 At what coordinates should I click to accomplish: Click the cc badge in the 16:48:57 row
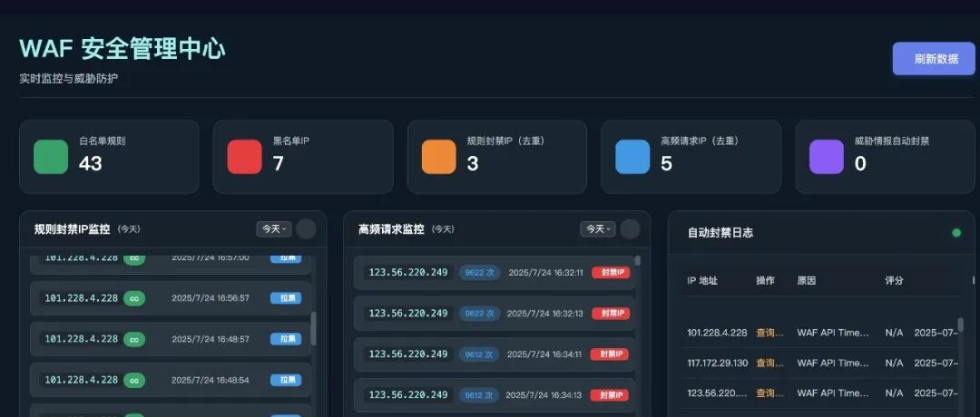(x=134, y=339)
